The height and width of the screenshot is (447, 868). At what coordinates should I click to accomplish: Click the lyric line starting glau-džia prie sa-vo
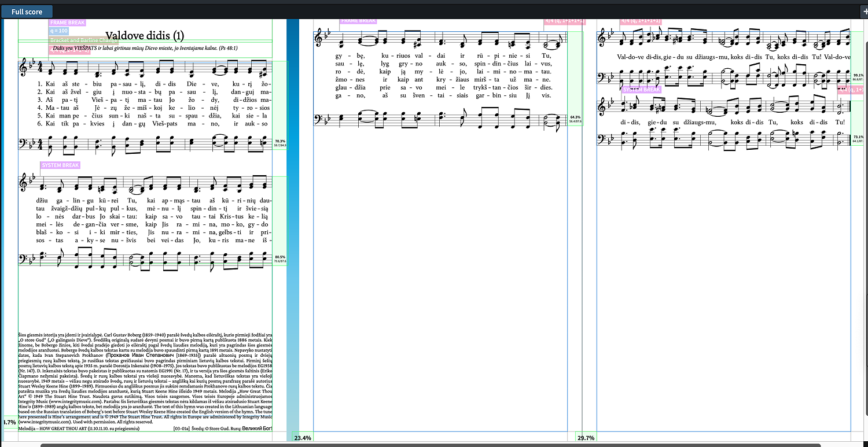coord(443,87)
